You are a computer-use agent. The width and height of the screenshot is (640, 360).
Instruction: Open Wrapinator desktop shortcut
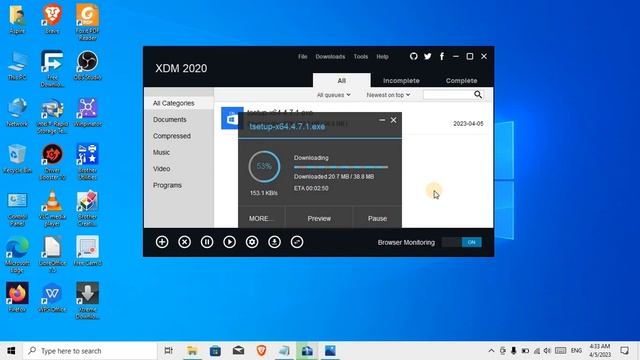pyautogui.click(x=87, y=112)
